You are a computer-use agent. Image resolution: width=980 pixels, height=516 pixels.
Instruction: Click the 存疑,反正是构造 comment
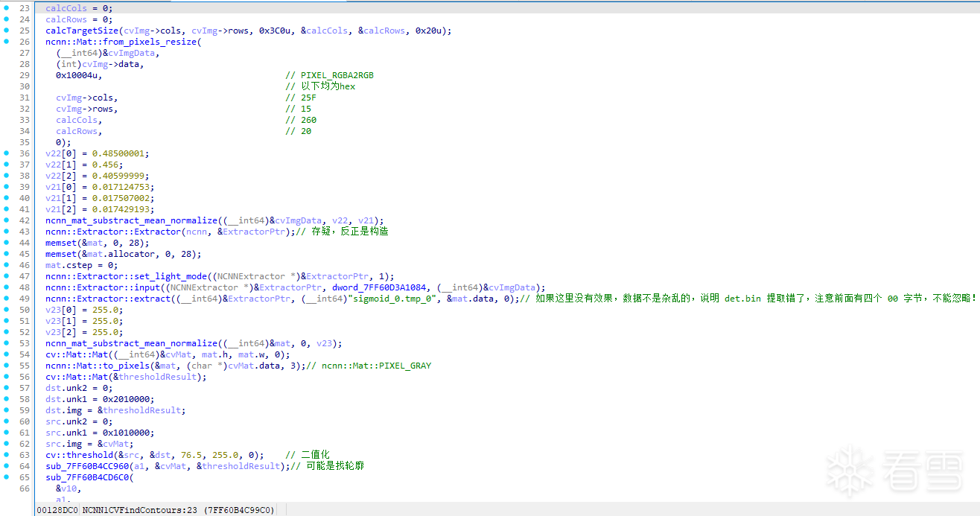[343, 232]
